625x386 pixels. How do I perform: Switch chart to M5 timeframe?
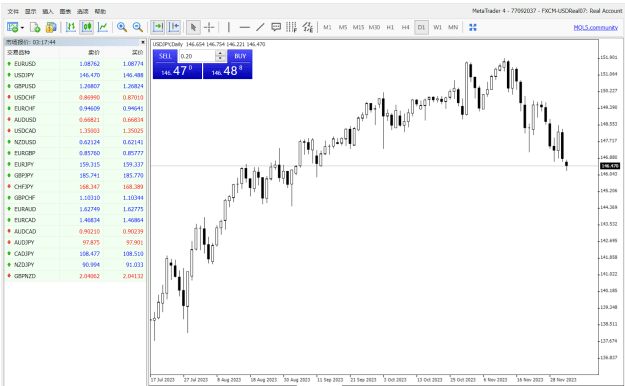click(343, 27)
